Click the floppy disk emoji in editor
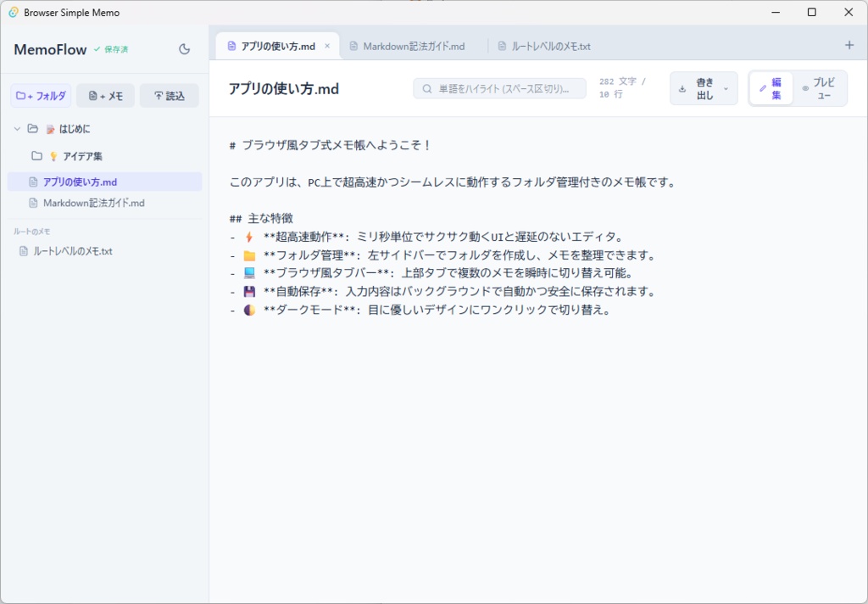868x604 pixels. click(250, 292)
